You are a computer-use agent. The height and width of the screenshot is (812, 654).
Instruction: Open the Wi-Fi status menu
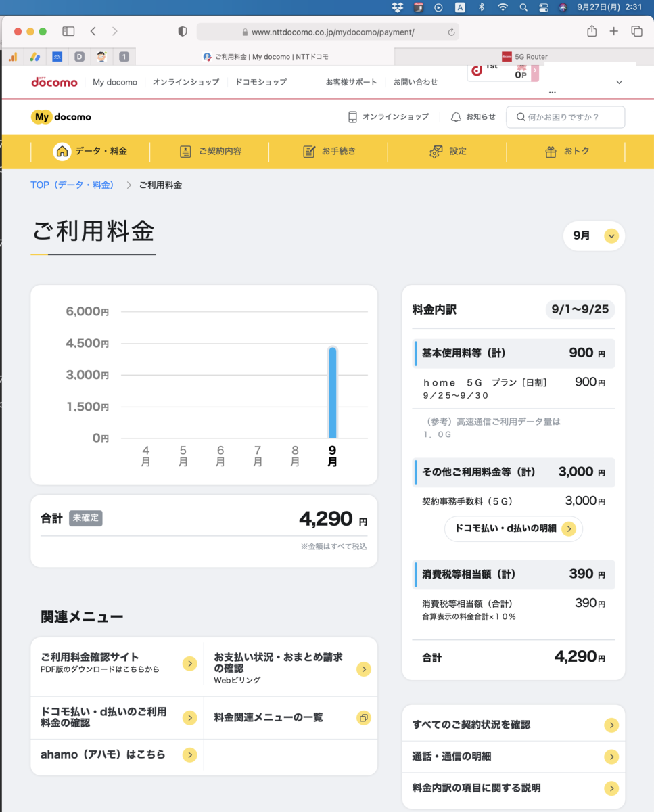[503, 7]
